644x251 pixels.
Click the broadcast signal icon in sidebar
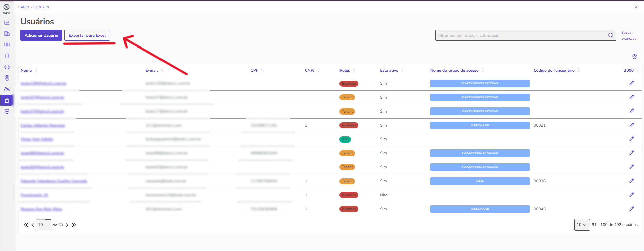tap(7, 67)
